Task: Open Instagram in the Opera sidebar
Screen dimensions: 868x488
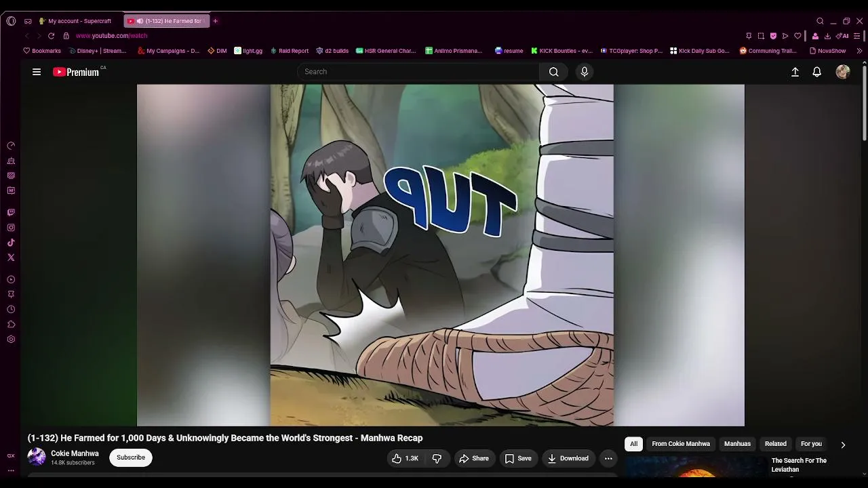Action: click(11, 228)
